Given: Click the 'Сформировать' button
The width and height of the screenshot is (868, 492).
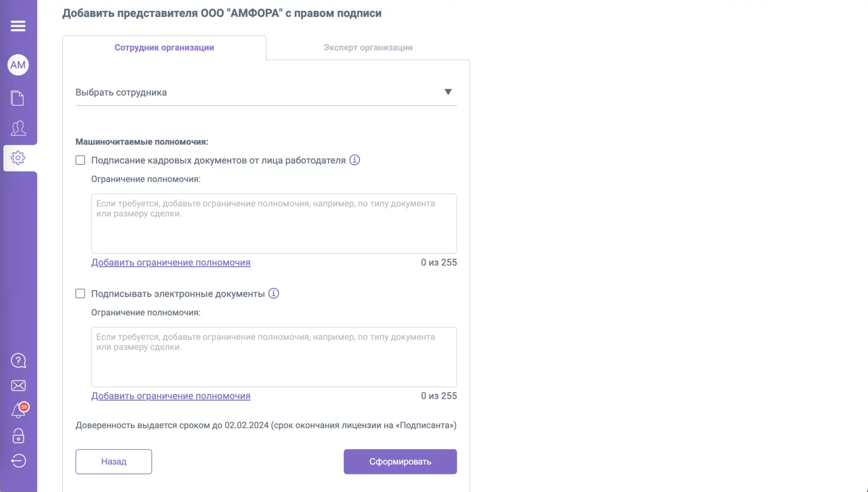Looking at the screenshot, I should point(400,462).
